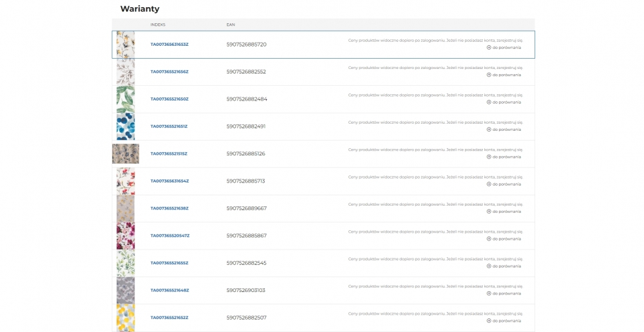Click brown twig thumbnail of TA007365521656Z
This screenshot has width=644, height=332.
tap(126, 72)
